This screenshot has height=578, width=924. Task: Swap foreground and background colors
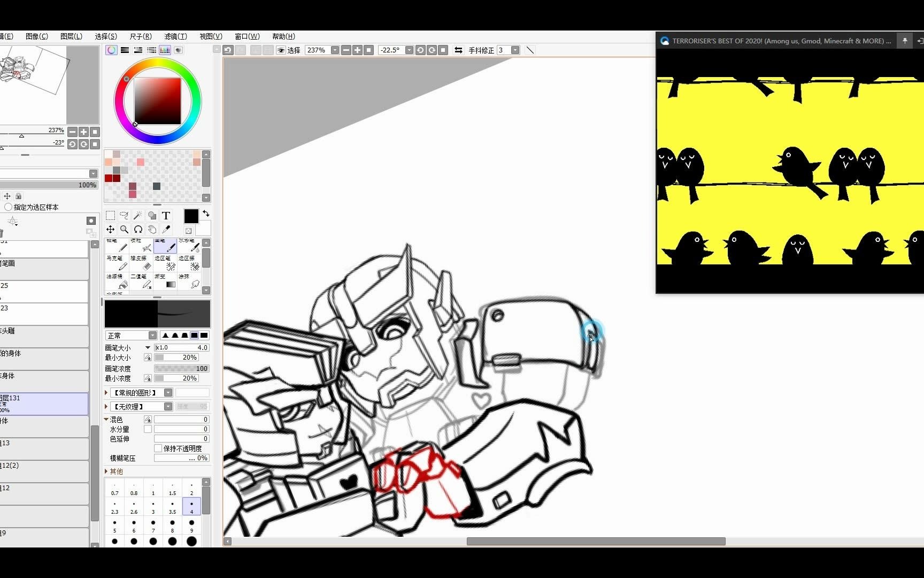[206, 214]
